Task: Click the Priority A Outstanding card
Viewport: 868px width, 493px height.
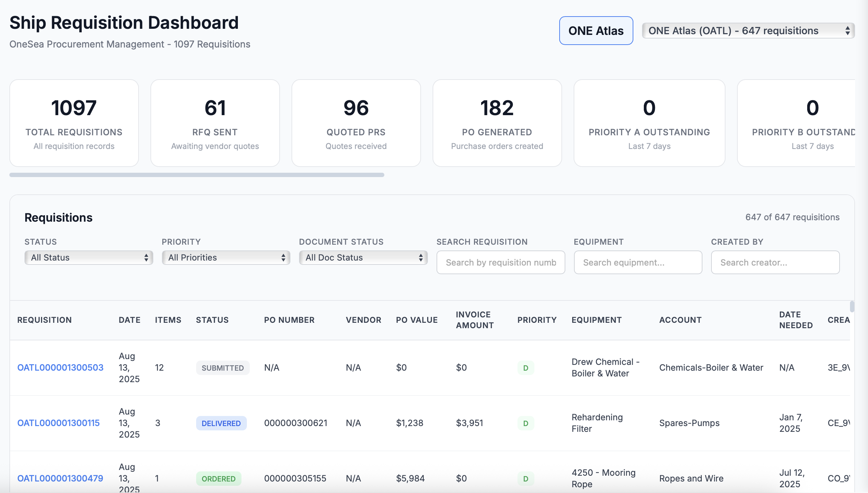Action: tap(649, 123)
